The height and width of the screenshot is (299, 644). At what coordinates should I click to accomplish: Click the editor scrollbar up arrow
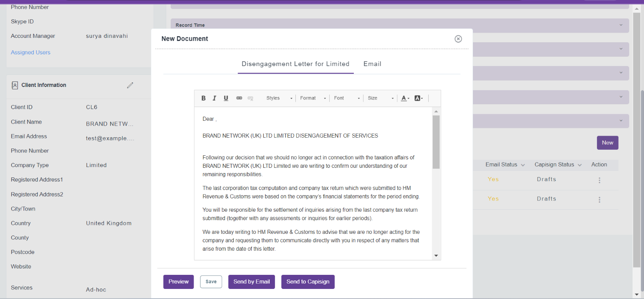436,111
